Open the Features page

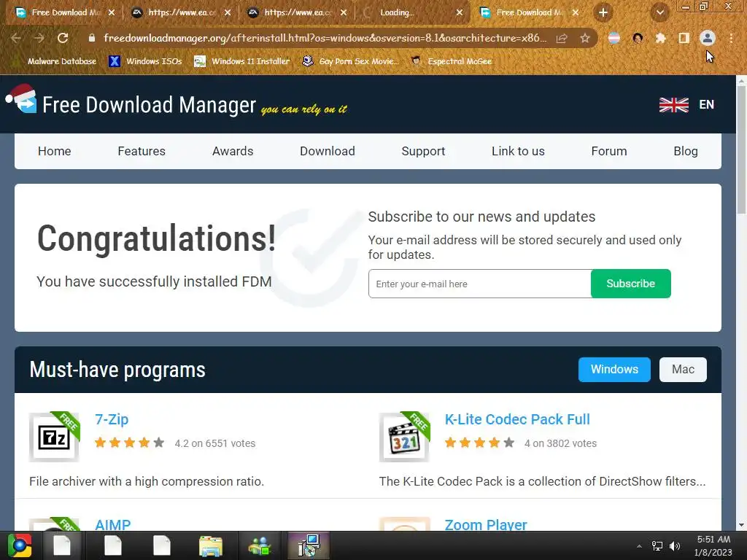142,151
